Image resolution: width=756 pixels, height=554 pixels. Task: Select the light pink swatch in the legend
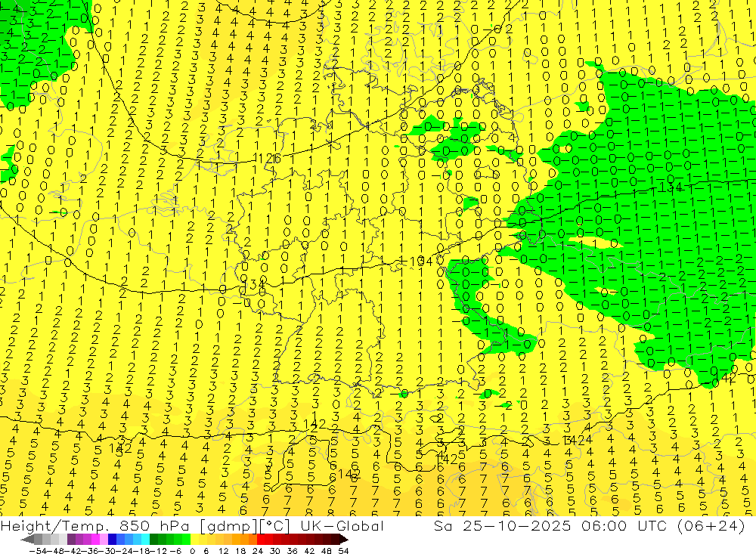(104, 540)
